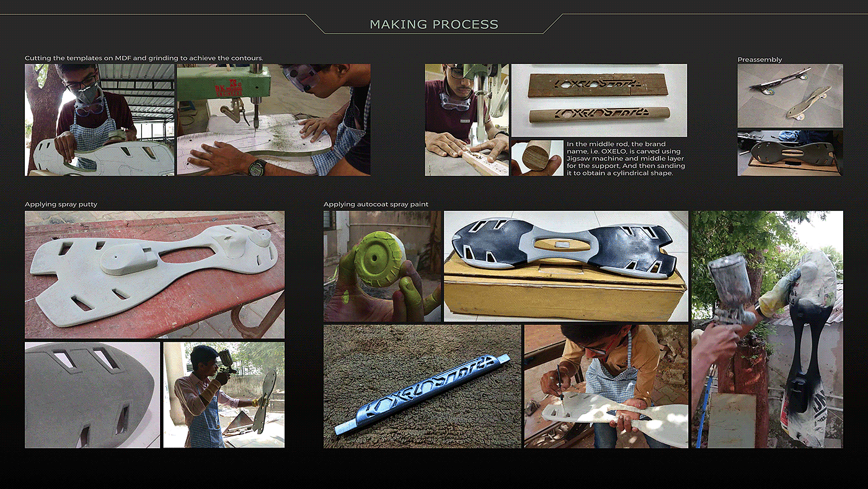Open the photo of carving the middle rod
The image size is (868, 489).
click(467, 120)
